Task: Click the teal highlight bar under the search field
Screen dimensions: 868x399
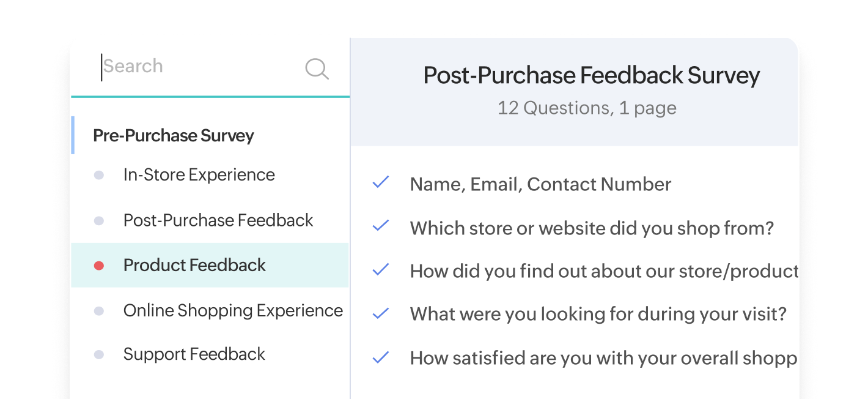Action: point(211,96)
